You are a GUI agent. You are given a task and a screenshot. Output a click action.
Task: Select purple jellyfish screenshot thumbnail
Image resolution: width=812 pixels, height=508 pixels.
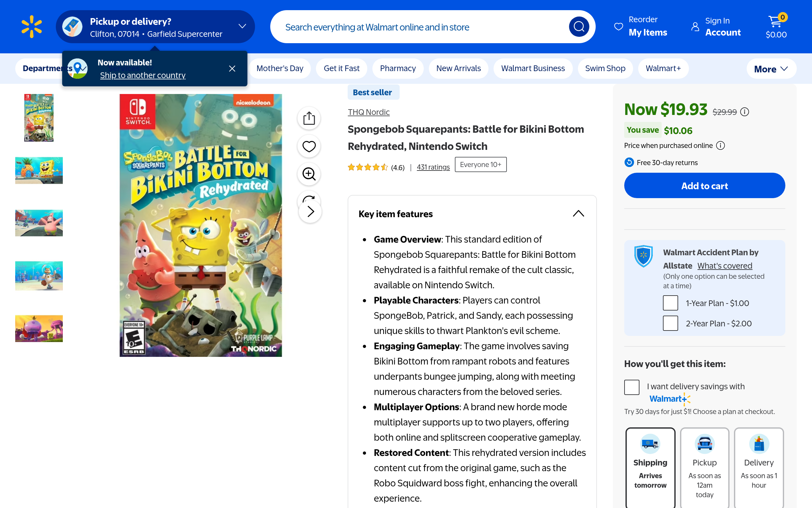(39, 329)
